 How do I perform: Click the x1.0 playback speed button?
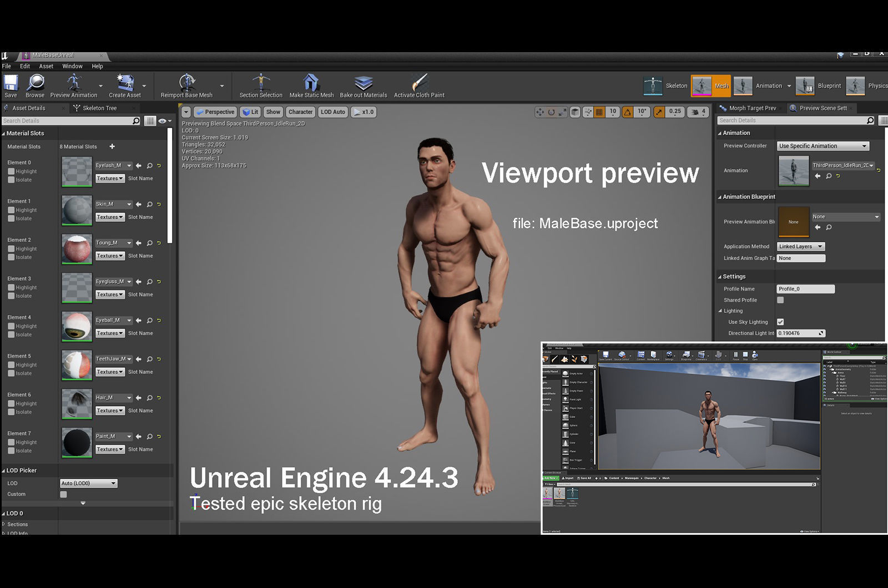click(364, 112)
